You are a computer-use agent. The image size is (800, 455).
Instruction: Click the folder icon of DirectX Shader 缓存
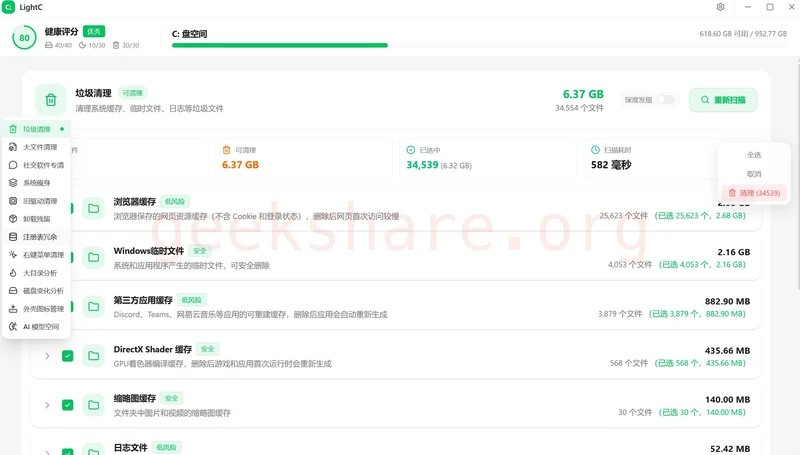pyautogui.click(x=93, y=356)
